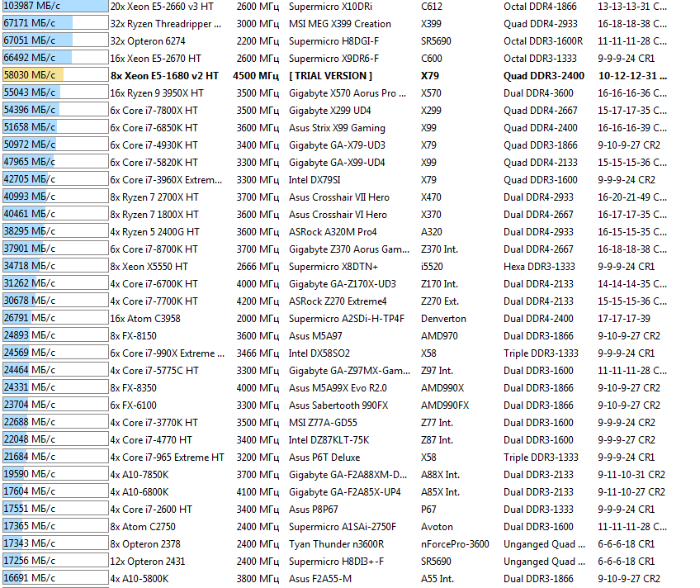The image size is (700, 588).
Task: Click the Asus P8P67 motherboard cell
Action: coord(314,511)
